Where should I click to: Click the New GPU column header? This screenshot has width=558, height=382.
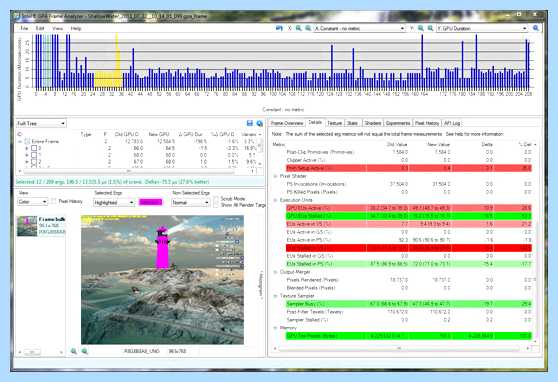159,134
